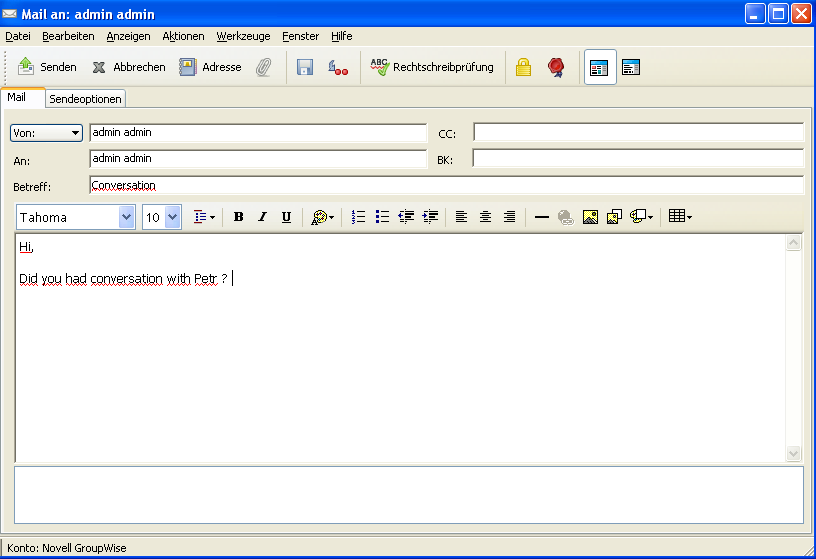Image resolution: width=816 pixels, height=559 pixels.
Task: Open the Fenster menu
Action: (x=300, y=36)
